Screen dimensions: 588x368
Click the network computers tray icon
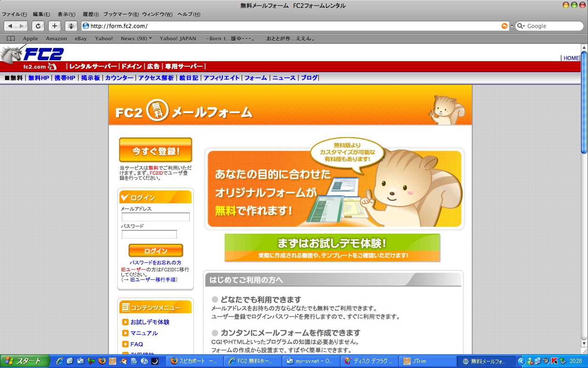click(538, 361)
